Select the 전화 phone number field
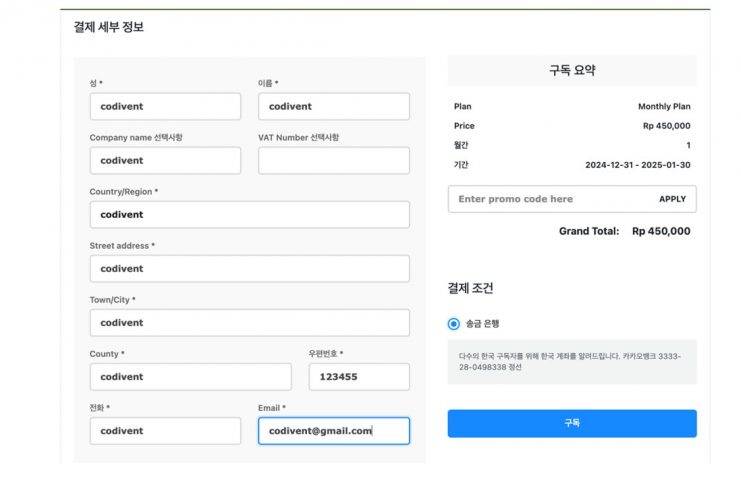This screenshot has width=741, height=486. pyautogui.click(x=165, y=431)
